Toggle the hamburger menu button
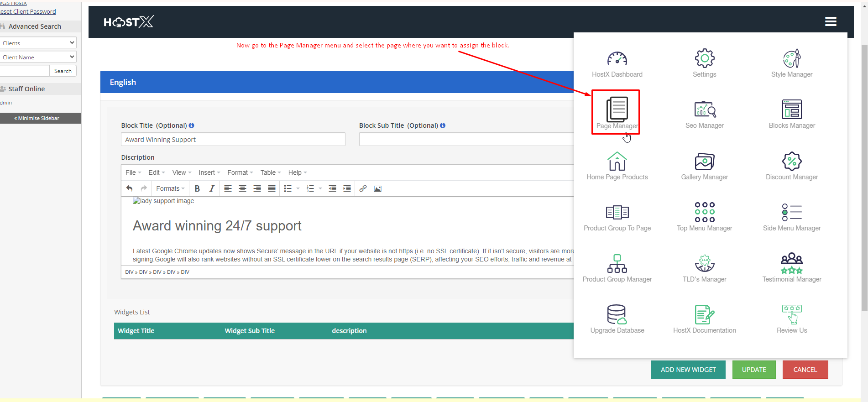868x402 pixels. [830, 21]
